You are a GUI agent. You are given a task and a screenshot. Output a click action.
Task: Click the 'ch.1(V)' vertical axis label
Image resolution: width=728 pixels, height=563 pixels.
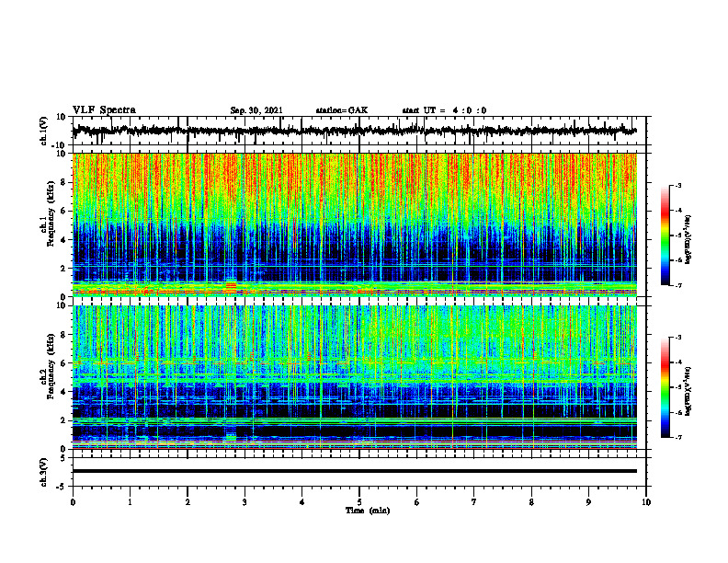44,131
